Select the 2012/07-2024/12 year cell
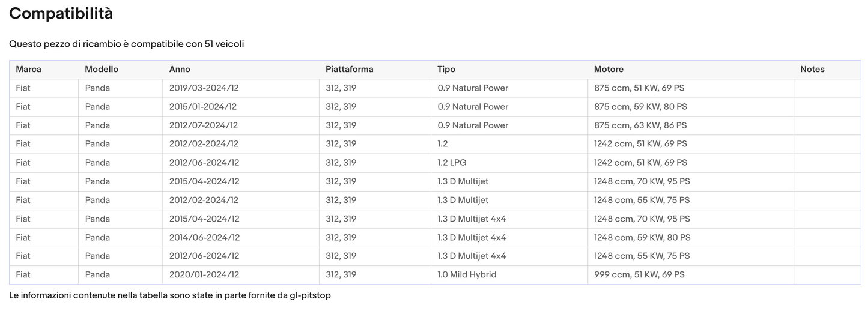Screen dimensions: 868x311 click(204, 125)
